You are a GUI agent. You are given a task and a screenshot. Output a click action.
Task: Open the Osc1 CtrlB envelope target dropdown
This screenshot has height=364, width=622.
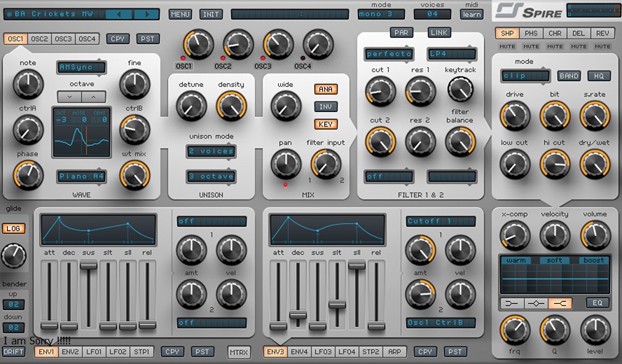click(441, 323)
